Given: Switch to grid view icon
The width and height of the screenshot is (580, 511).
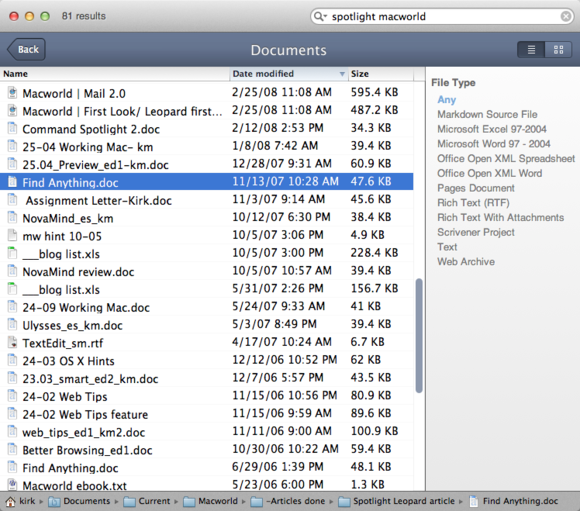Looking at the screenshot, I should pos(559,50).
